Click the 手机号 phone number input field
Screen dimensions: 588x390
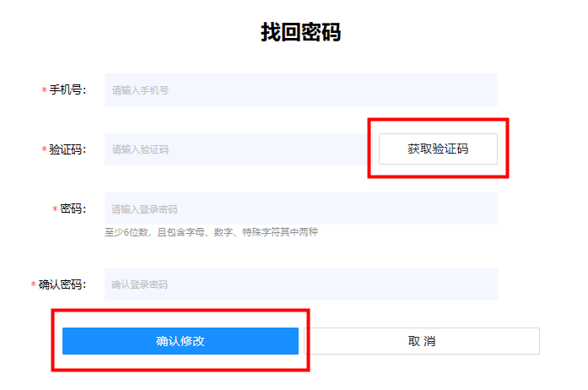tap(301, 90)
